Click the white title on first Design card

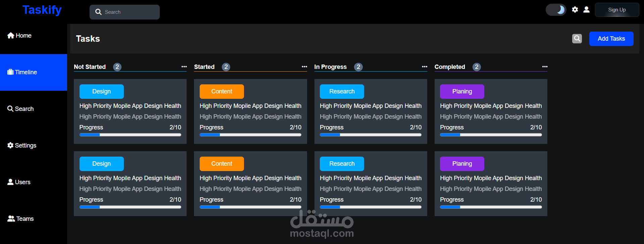coord(130,106)
